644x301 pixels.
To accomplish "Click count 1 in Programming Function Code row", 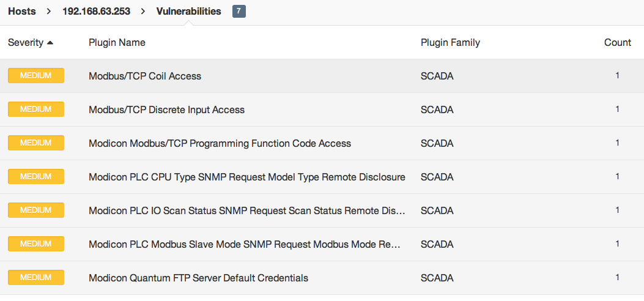I will click(x=617, y=143).
